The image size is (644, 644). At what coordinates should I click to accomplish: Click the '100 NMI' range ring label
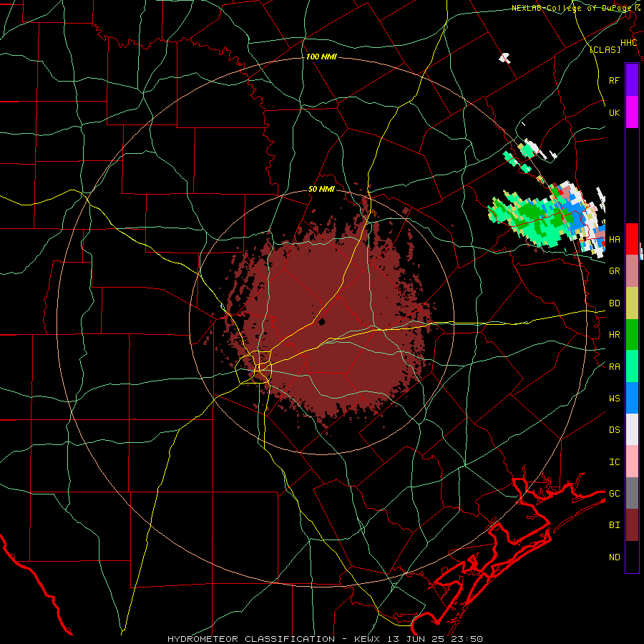(x=321, y=57)
